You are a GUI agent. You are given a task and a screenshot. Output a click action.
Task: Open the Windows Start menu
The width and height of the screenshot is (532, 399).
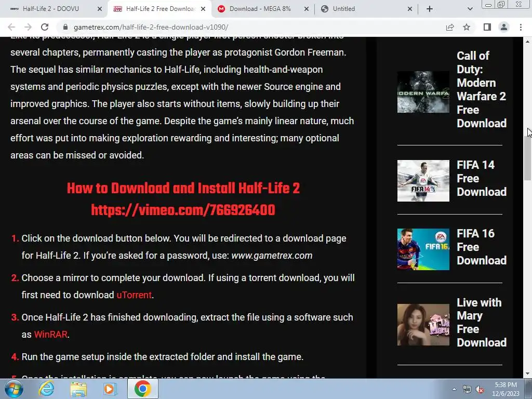[14, 389]
